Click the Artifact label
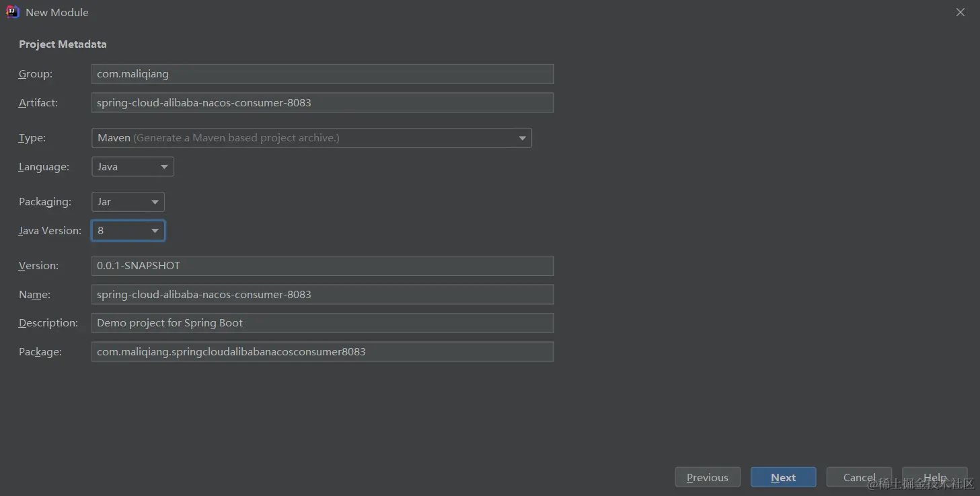 [x=38, y=102]
